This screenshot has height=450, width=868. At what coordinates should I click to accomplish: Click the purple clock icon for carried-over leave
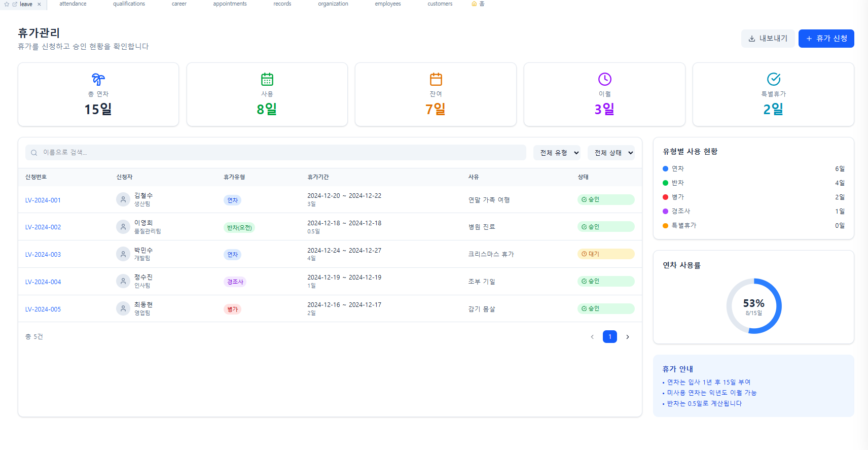(x=605, y=79)
